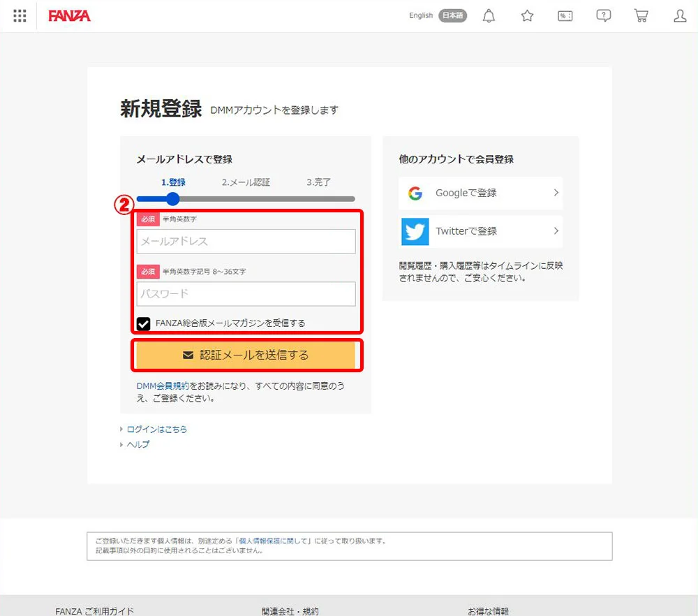Expand the Googleで登録 arrow
Screen dimensions: 698x616
click(x=556, y=193)
